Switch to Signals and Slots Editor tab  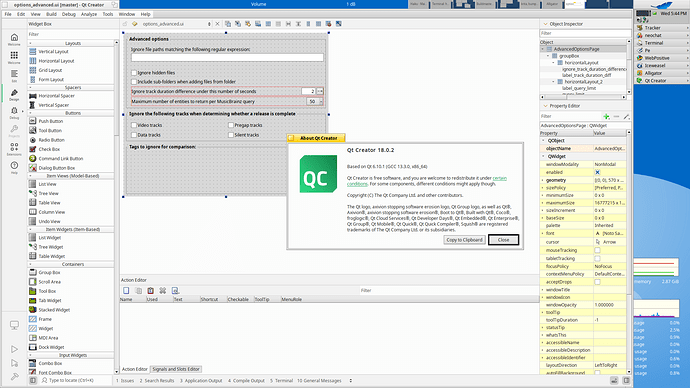click(x=176, y=369)
